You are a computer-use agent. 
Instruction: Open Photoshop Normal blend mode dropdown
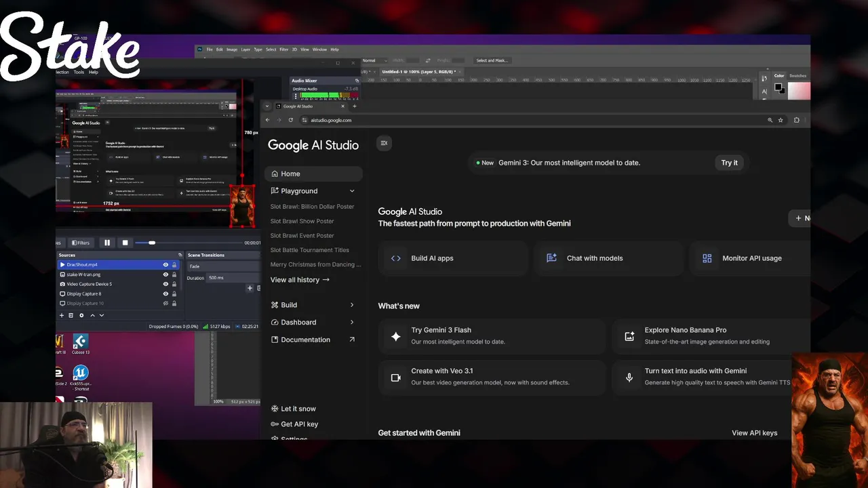click(374, 60)
